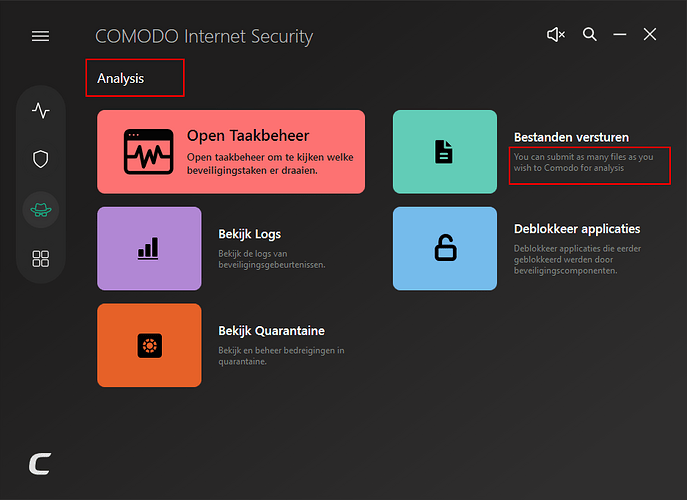
Task: Click the purple Bekijk Logs tile
Action: [149, 248]
